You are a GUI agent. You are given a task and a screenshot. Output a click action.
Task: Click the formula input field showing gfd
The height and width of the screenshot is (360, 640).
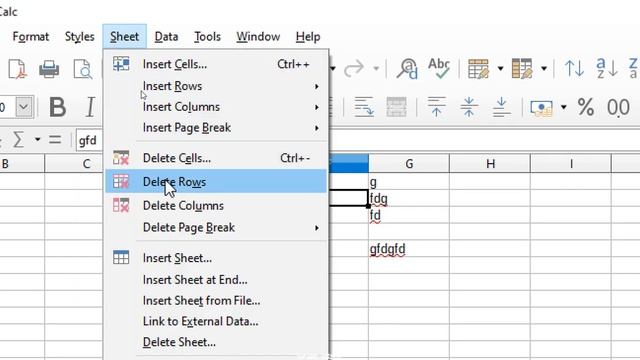pyautogui.click(x=90, y=140)
